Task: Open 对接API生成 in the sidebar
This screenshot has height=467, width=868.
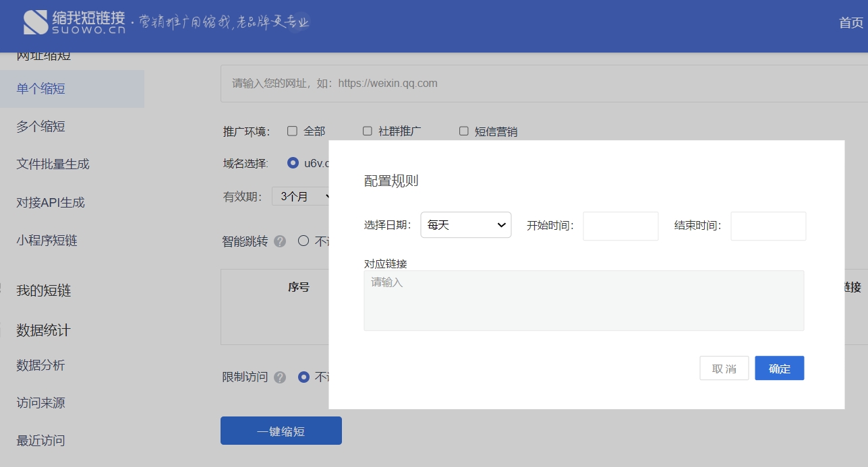Action: tap(51, 202)
